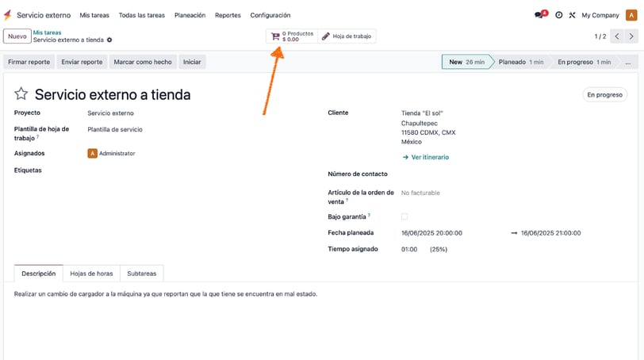Screen dimensions: 644x360
Task: Open the debug tools wrench icon
Action: pos(572,15)
